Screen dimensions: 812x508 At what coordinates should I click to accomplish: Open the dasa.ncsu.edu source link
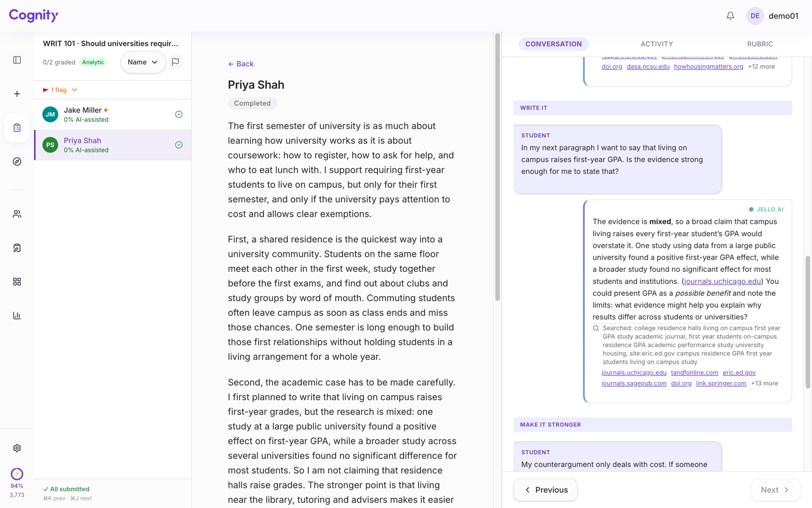coord(648,67)
